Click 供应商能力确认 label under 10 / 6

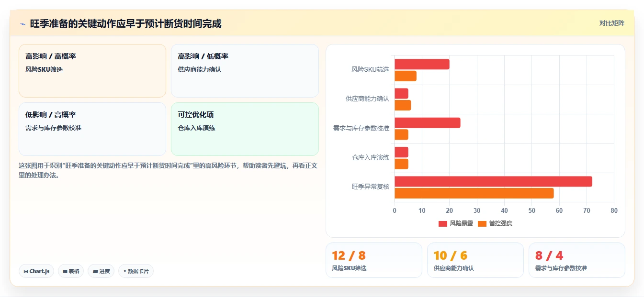tap(453, 268)
